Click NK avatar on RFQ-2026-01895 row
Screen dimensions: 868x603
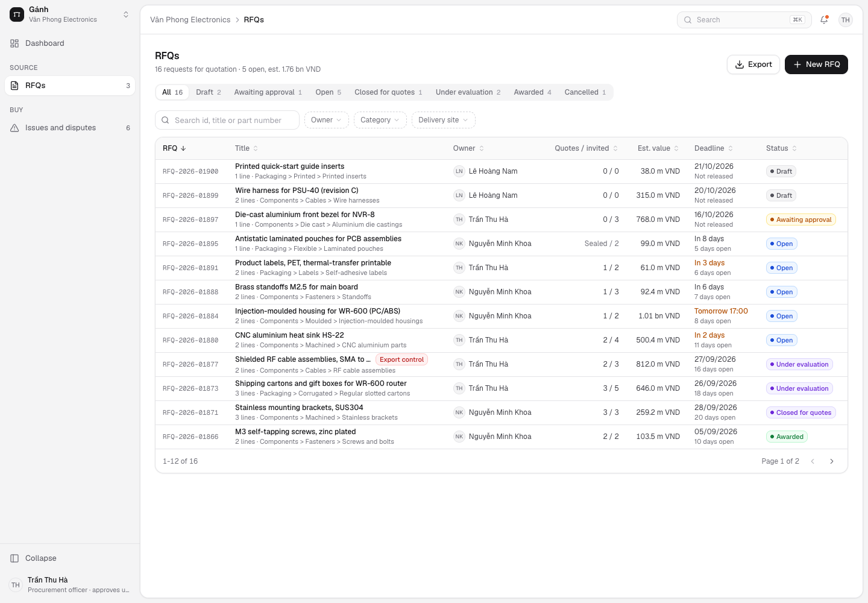coord(459,244)
